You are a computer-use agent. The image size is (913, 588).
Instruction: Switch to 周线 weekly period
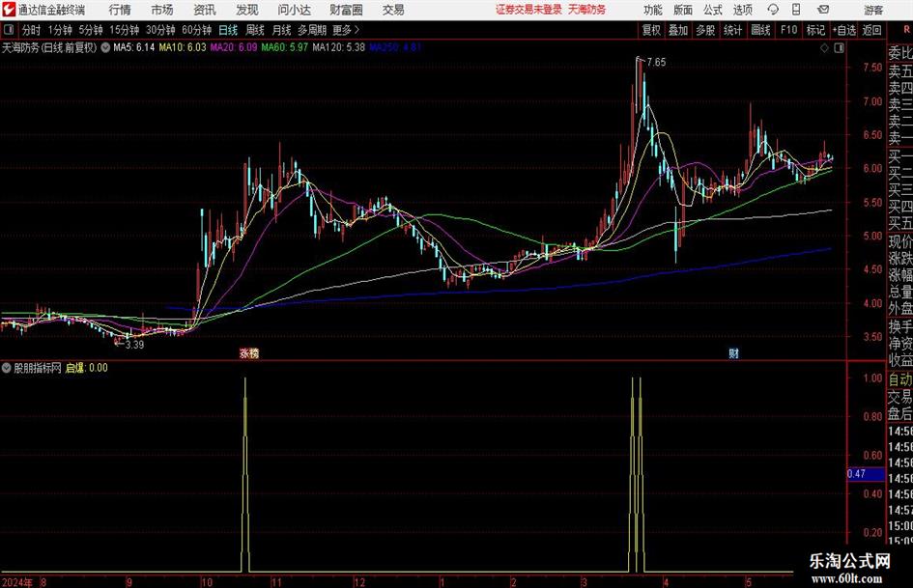coord(255,30)
